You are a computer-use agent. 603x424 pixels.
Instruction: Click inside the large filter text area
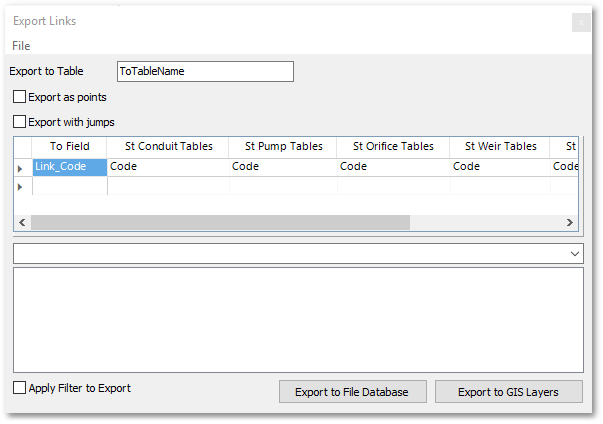[298, 320]
